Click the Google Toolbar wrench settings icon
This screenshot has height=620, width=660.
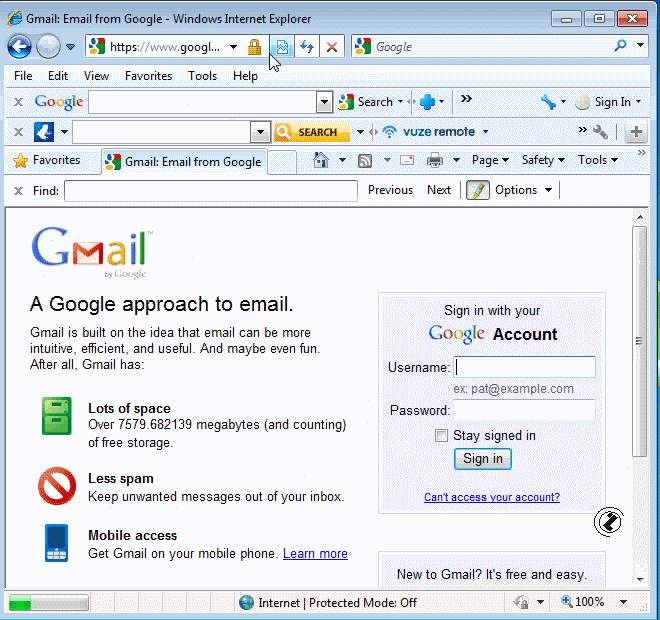tap(548, 102)
